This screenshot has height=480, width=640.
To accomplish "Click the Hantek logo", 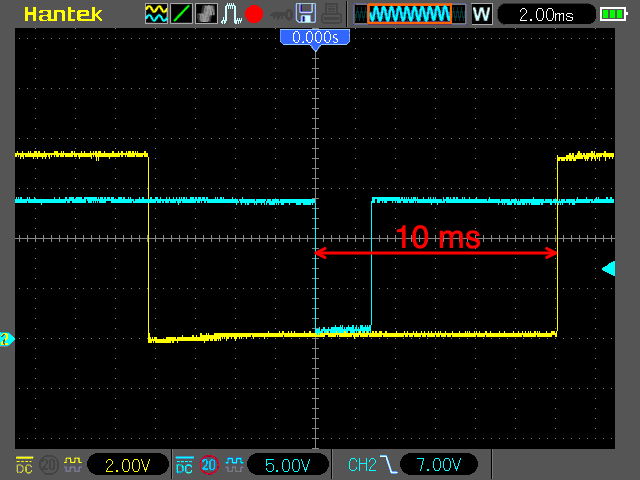I will tap(55, 14).
